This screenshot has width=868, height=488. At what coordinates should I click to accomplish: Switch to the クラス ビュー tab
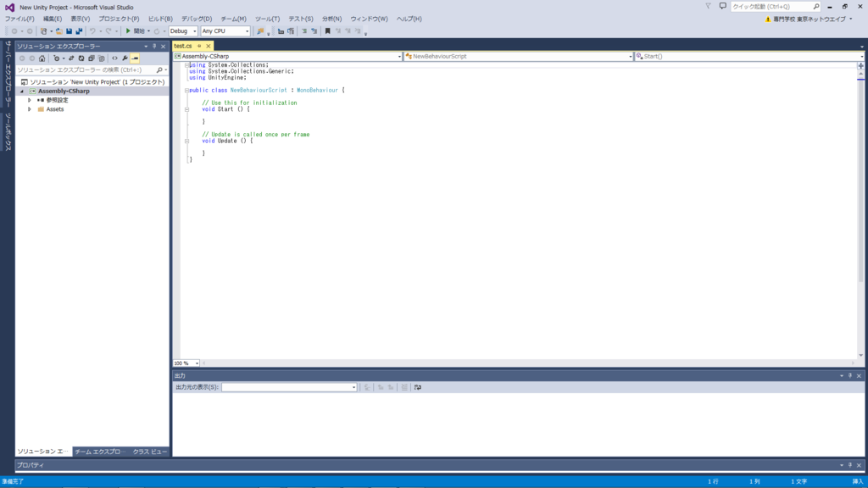coord(149,452)
